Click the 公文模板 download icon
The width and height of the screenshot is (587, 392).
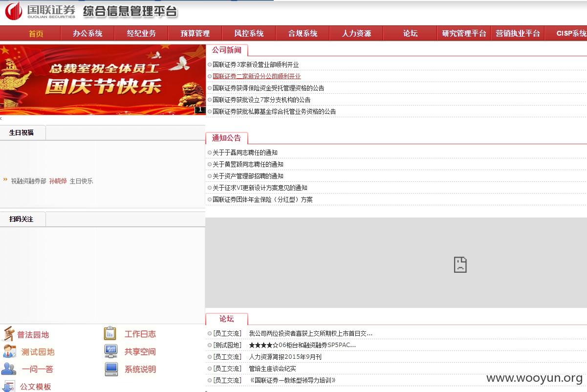[x=9, y=386]
